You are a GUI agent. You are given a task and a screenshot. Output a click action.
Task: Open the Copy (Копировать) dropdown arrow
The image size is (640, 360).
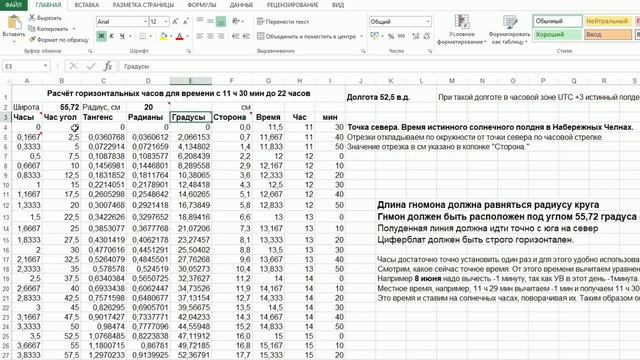coord(74,29)
